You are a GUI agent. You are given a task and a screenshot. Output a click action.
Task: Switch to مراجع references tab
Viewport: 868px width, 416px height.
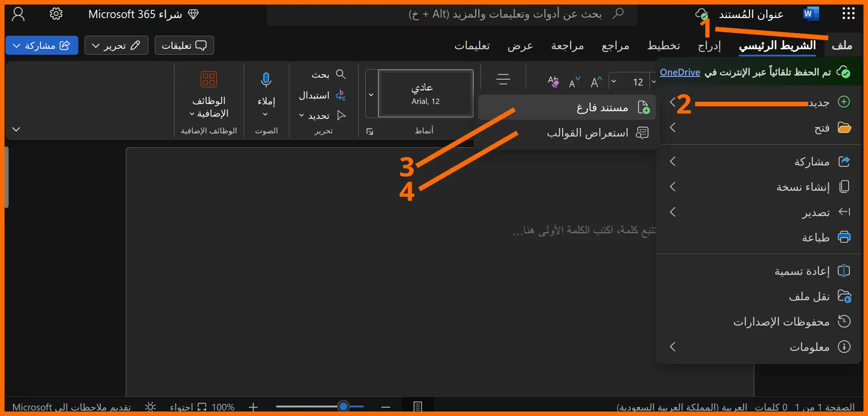pos(615,46)
